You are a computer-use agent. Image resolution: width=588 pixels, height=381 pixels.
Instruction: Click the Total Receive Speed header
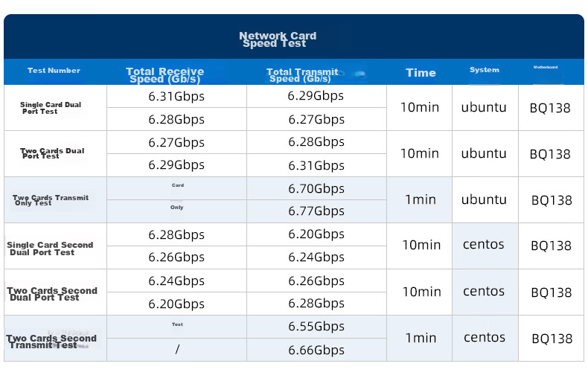coord(165,75)
